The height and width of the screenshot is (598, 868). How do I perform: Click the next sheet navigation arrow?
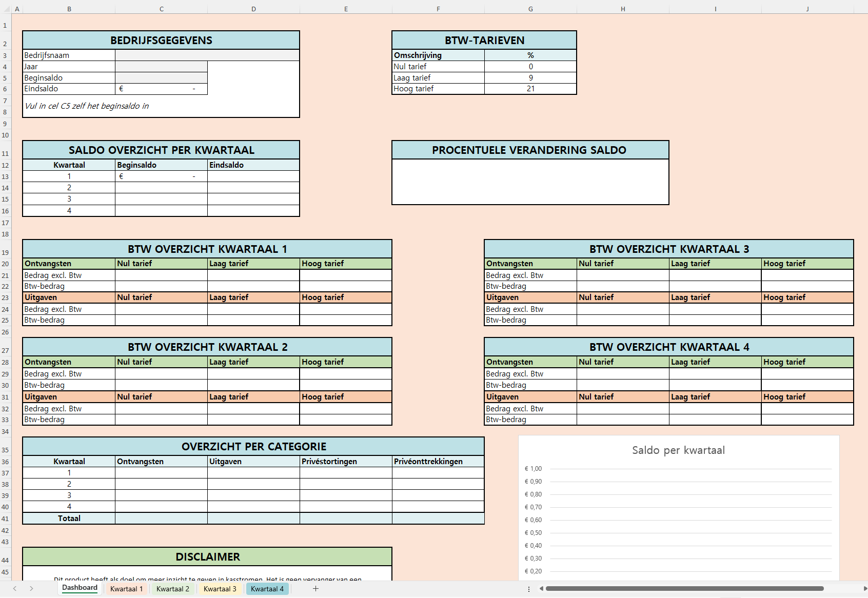click(31, 589)
